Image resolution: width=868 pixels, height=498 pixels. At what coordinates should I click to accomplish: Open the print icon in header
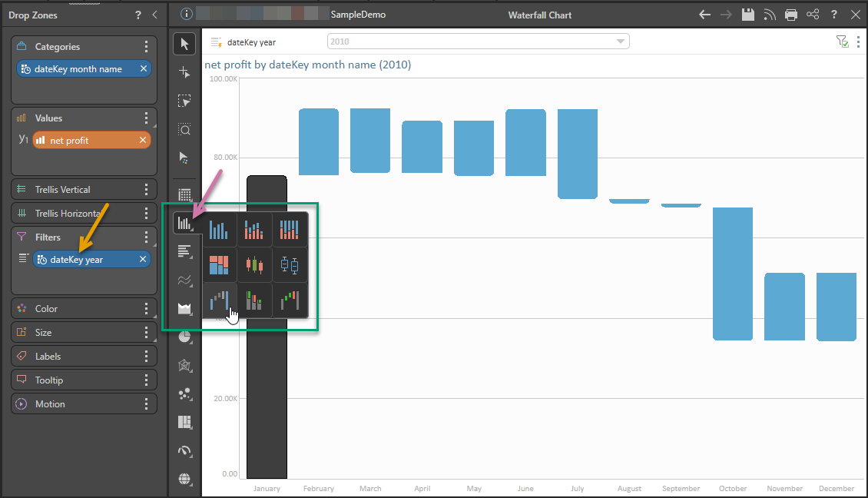[x=791, y=15]
